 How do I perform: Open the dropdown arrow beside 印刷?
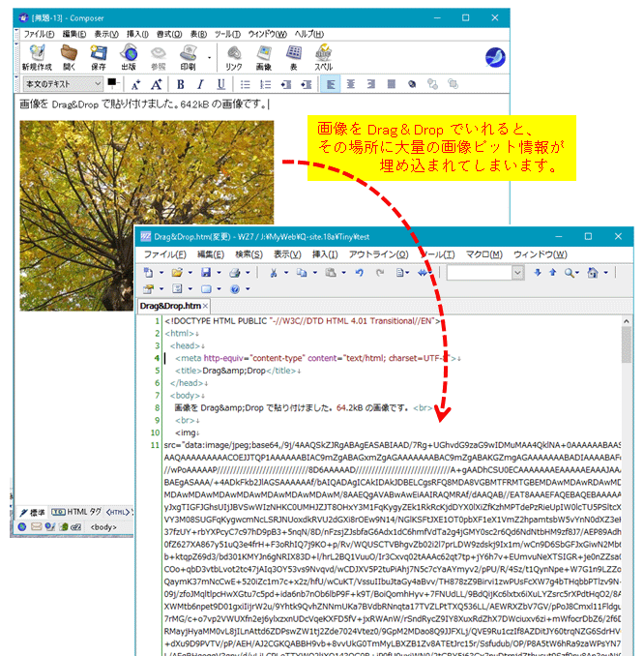click(x=209, y=58)
